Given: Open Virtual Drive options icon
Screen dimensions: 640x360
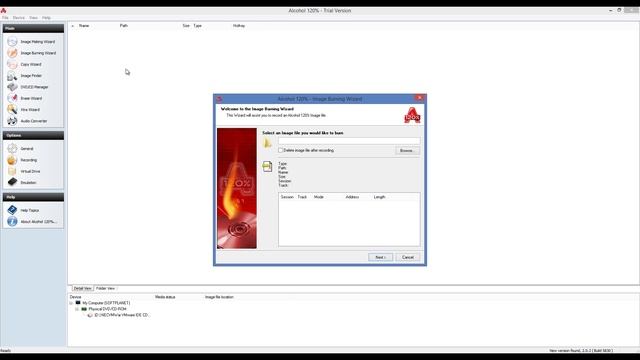Looking at the screenshot, I should point(12,171).
